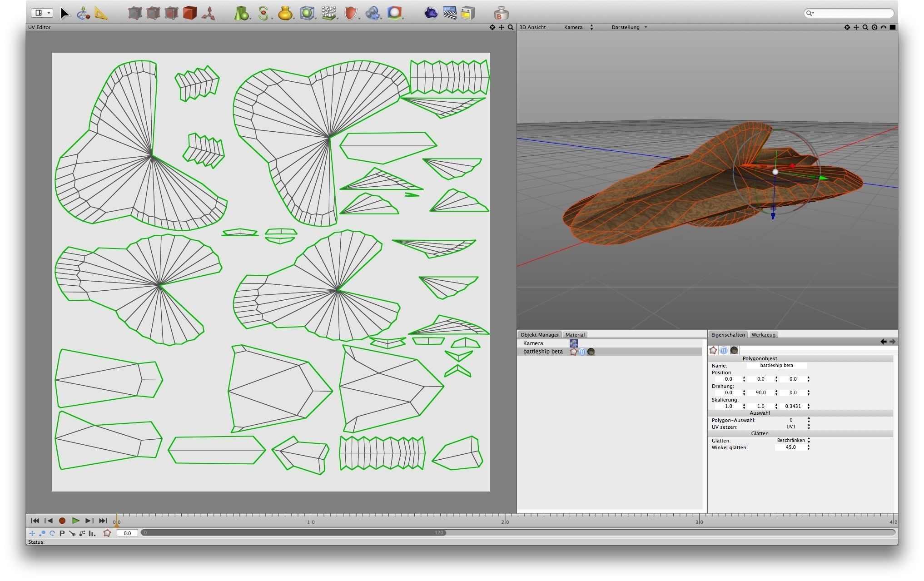Open the golden vase polygon objects tool
The height and width of the screenshot is (581, 924).
pos(285,13)
